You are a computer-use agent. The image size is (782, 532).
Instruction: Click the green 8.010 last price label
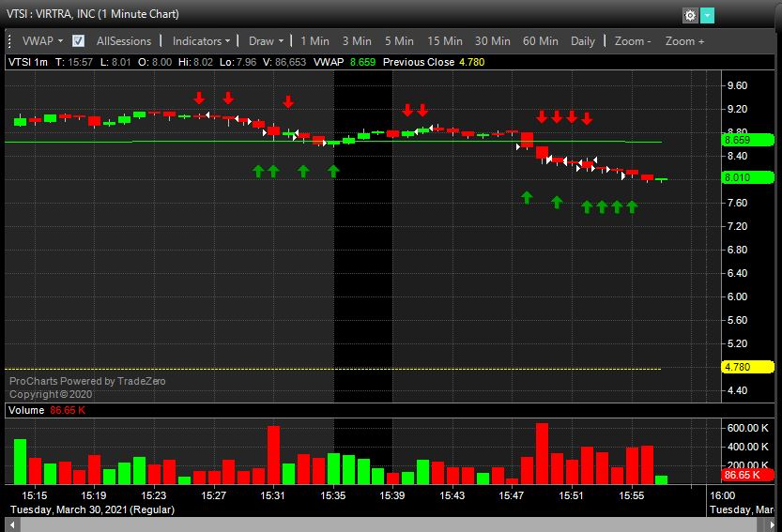pyautogui.click(x=744, y=177)
